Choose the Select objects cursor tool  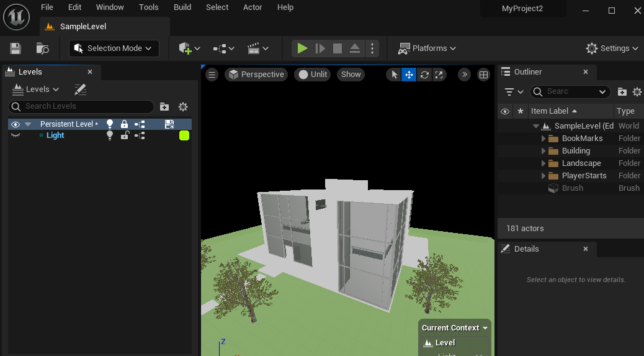coord(394,75)
